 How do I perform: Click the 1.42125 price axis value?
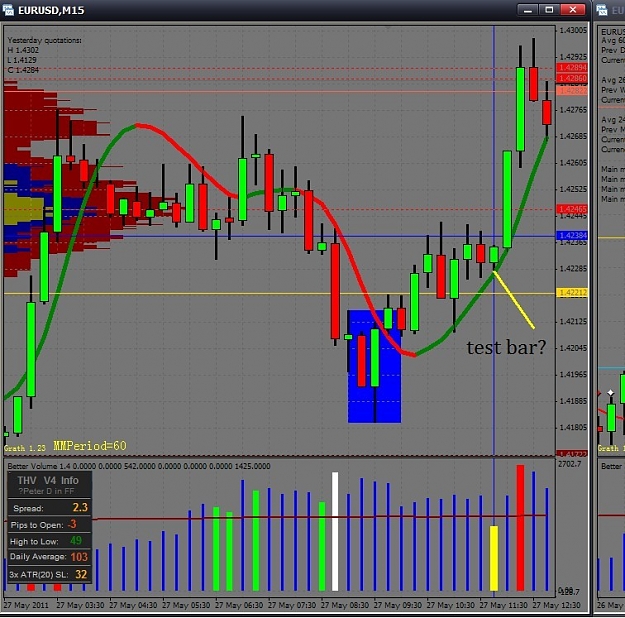573,322
